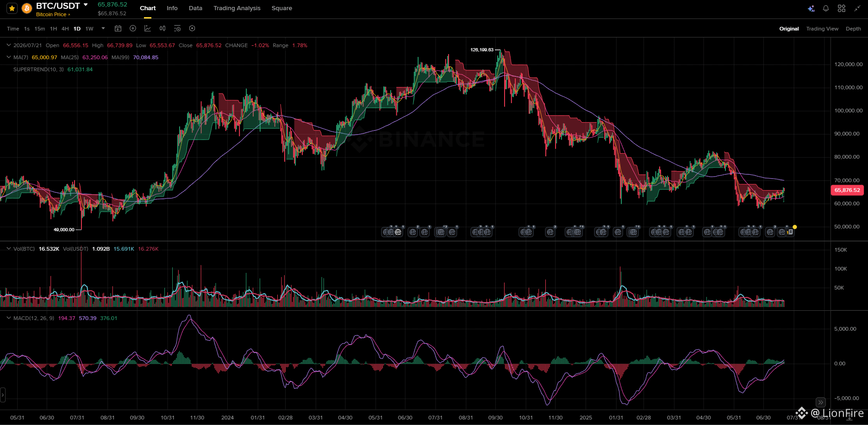Image resolution: width=868 pixels, height=425 pixels.
Task: Switch to Depth chart view
Action: pos(853,29)
